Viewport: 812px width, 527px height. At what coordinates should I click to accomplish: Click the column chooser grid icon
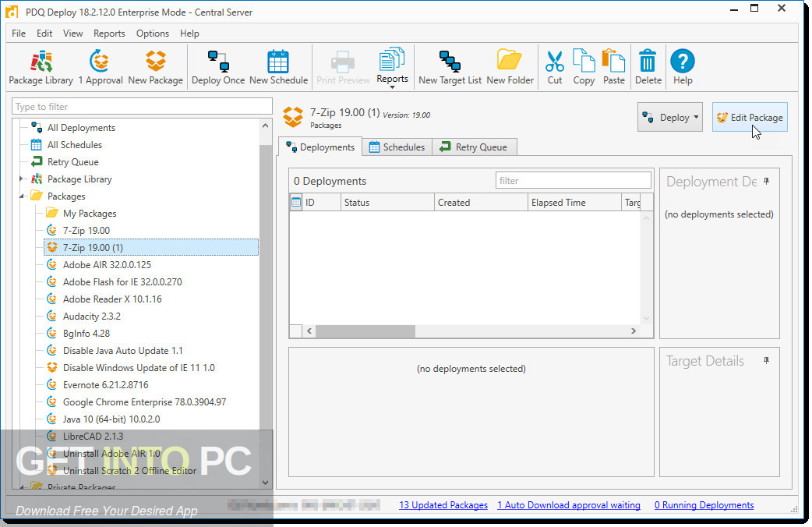295,202
